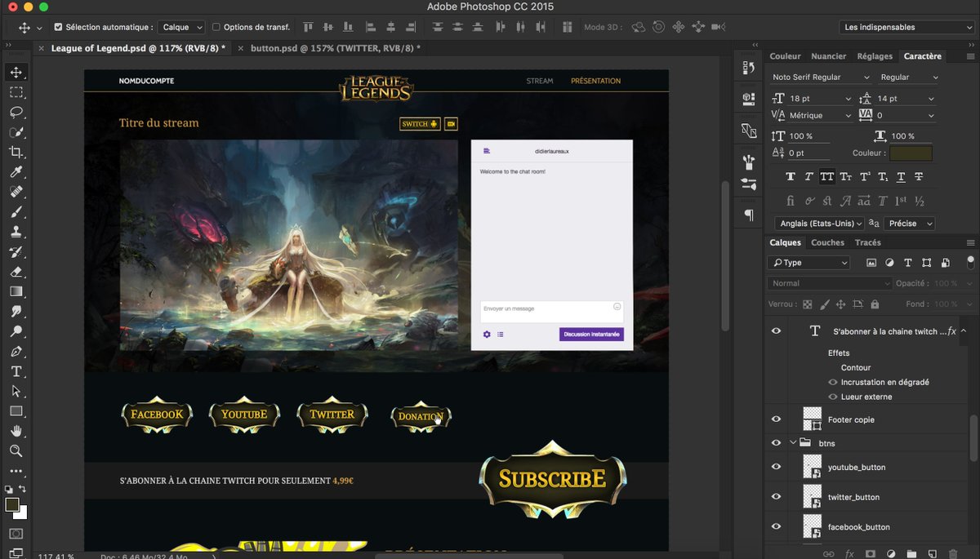Switch to the Couleur tab
Image resolution: width=980 pixels, height=559 pixels.
[x=785, y=56]
